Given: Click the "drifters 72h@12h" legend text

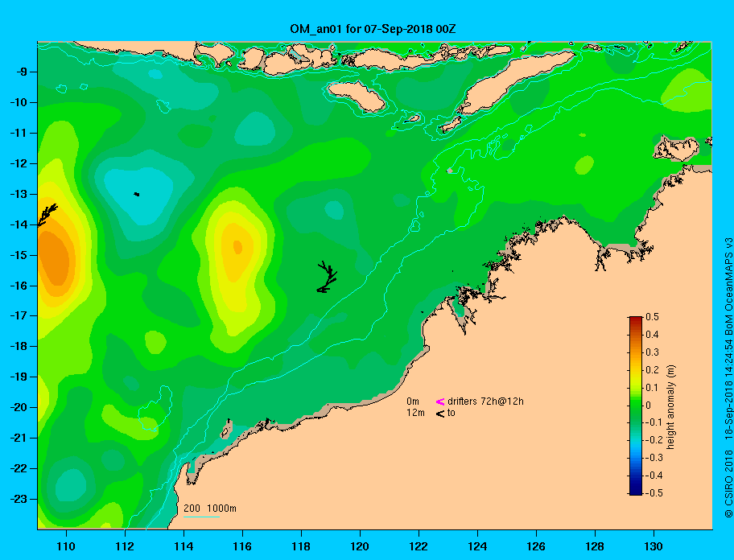Looking at the screenshot, I should pos(485,401).
